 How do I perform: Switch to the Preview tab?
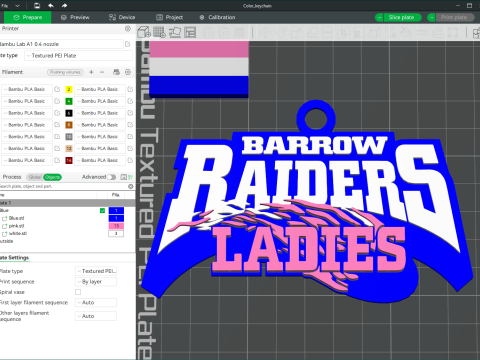tap(75, 17)
